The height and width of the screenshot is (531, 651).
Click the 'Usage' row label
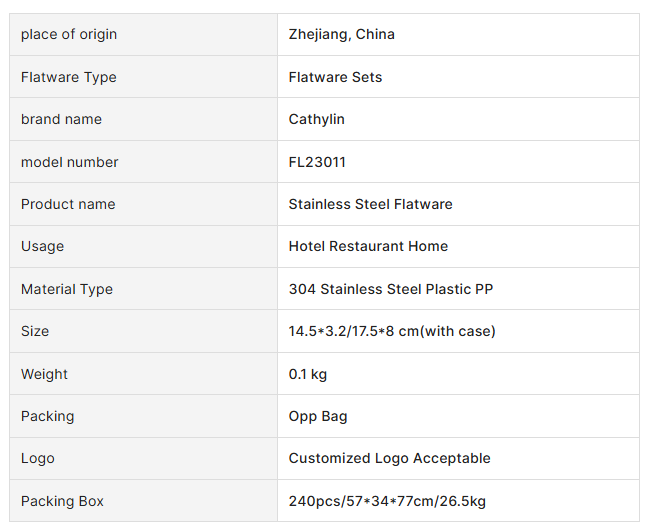[x=42, y=246]
